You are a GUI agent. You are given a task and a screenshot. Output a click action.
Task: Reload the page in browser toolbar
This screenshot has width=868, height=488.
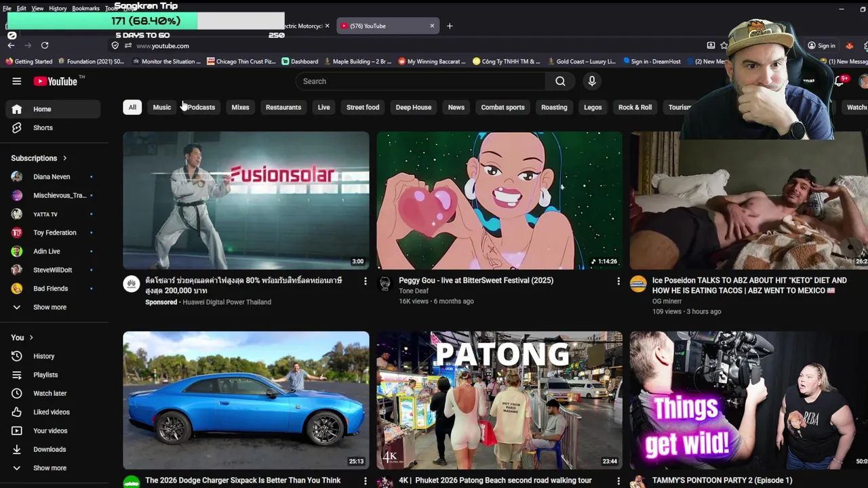click(x=45, y=45)
